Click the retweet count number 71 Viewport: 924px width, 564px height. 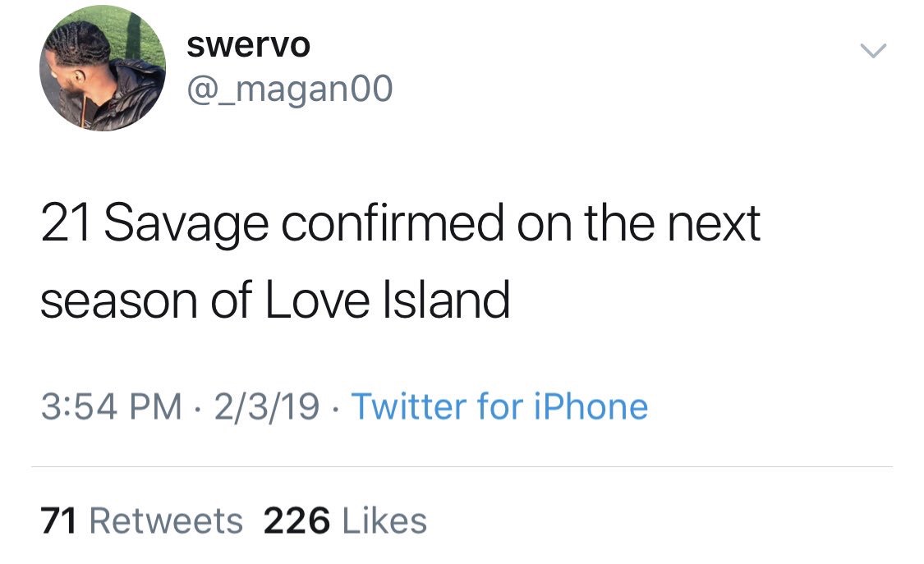point(57,520)
